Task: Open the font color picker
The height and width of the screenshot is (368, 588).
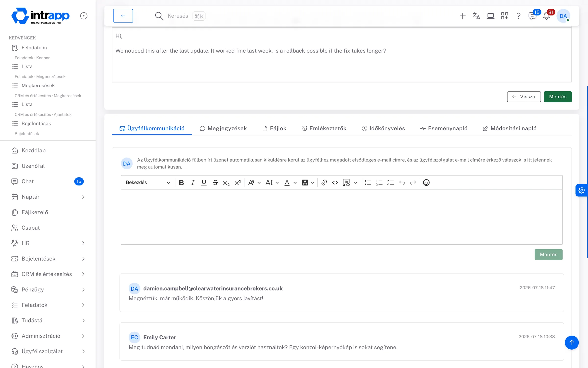Action: pos(290,183)
